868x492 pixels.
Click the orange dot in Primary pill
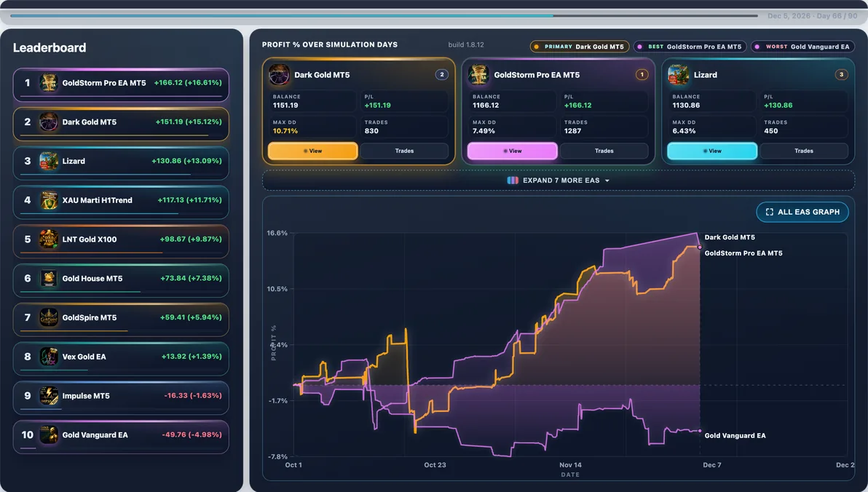(537, 47)
